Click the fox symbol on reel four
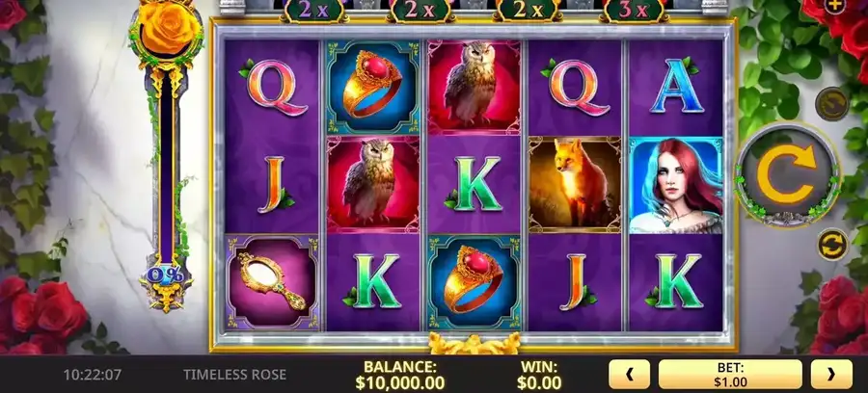 pos(575,184)
